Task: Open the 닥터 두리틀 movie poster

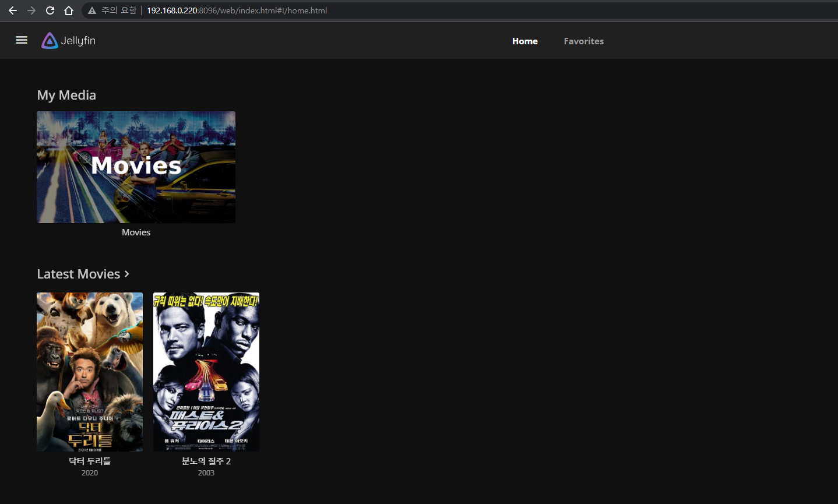Action: 90,372
